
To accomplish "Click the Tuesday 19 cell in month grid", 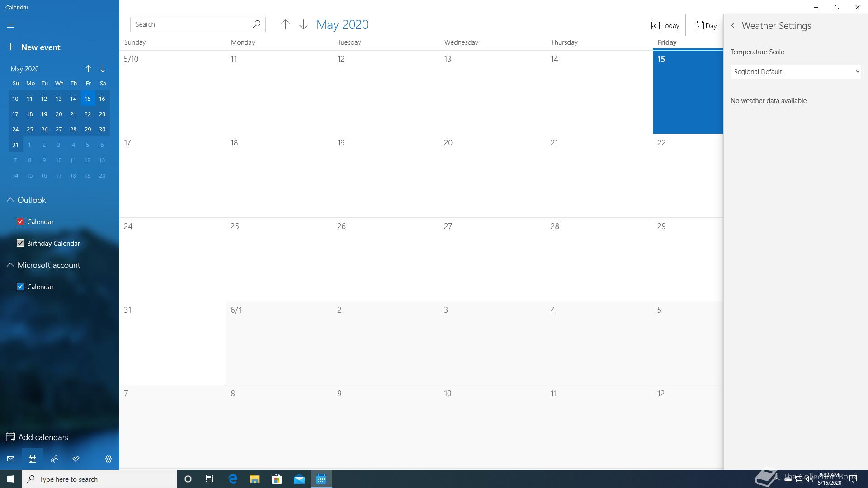I will click(386, 176).
